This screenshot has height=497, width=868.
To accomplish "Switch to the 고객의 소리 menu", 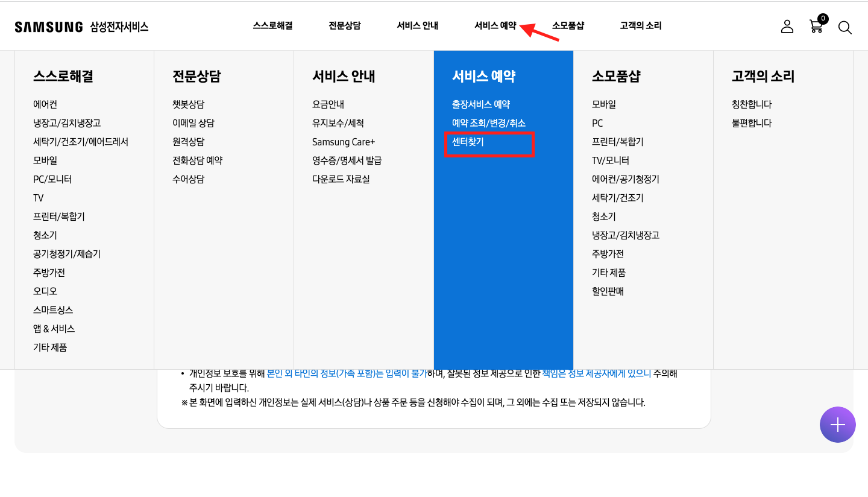I will [x=640, y=25].
